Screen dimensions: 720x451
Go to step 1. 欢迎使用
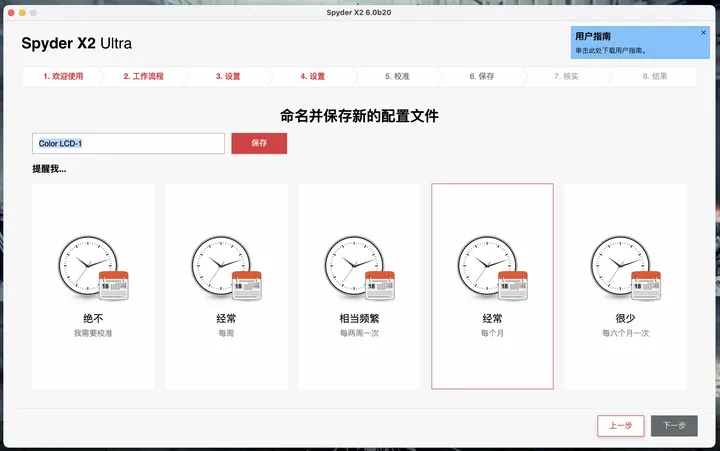coord(63,76)
